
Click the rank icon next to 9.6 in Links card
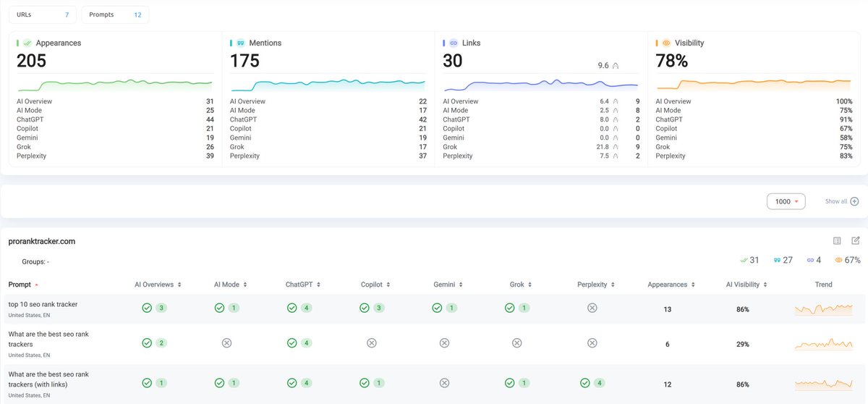(x=616, y=65)
